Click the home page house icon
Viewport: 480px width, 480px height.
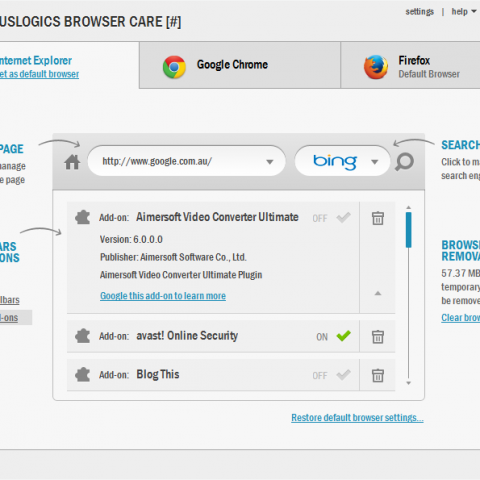tap(72, 162)
